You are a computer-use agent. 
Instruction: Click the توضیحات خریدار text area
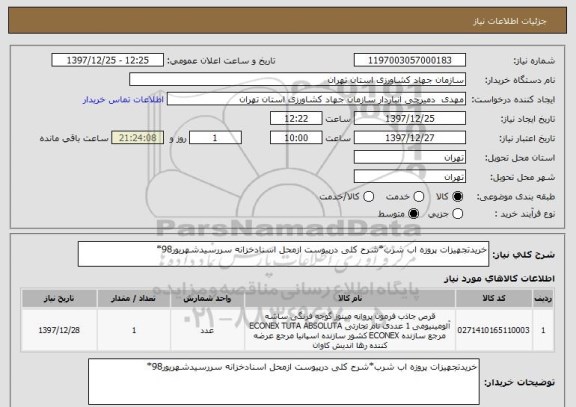coord(284,382)
